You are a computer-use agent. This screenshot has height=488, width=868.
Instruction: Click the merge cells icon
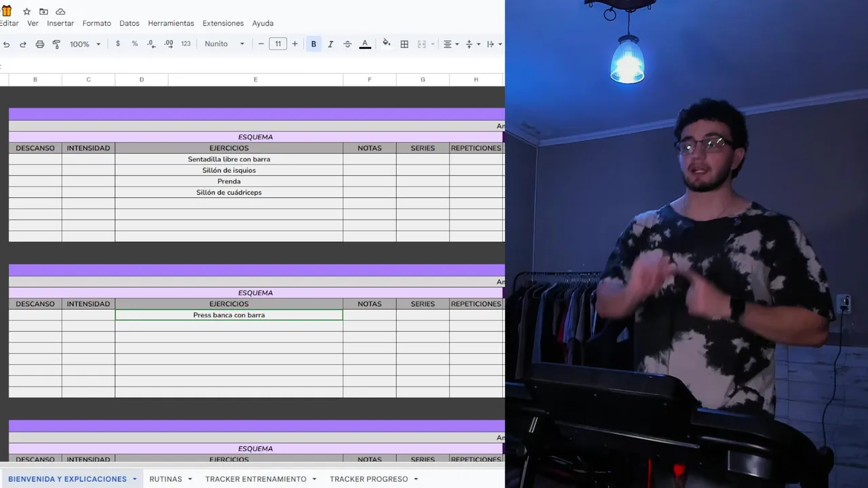coord(422,44)
